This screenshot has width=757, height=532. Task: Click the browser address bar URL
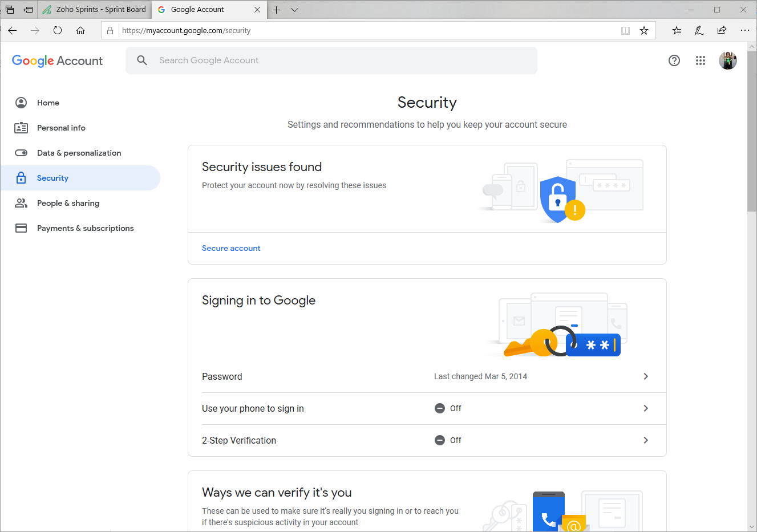pos(187,31)
